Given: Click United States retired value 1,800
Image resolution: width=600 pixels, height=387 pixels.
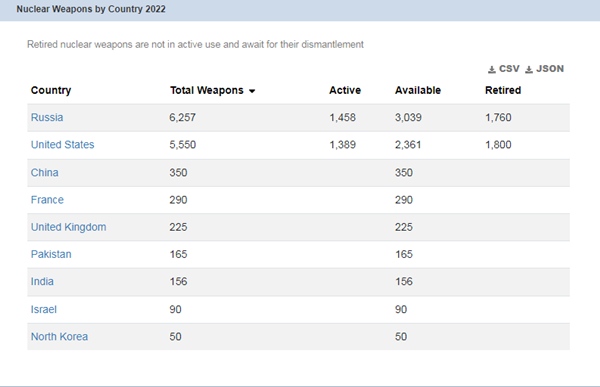Looking at the screenshot, I should pos(498,145).
